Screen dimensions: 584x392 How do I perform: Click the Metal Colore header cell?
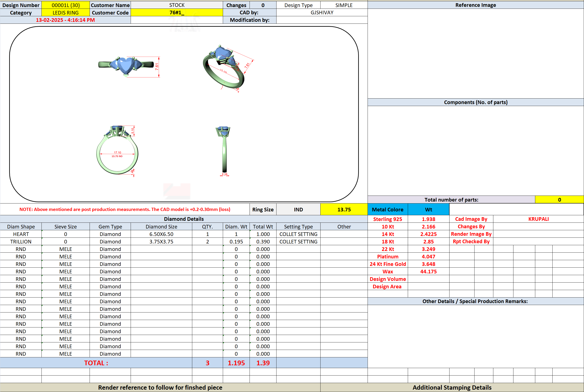pyautogui.click(x=387, y=209)
